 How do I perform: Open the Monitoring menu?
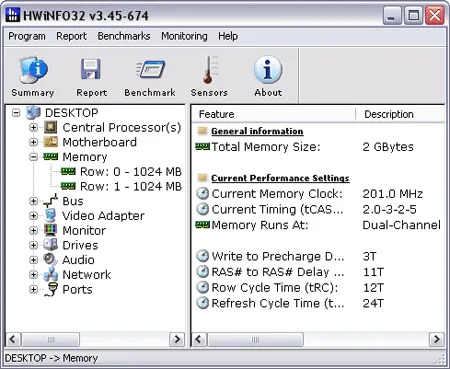point(184,36)
